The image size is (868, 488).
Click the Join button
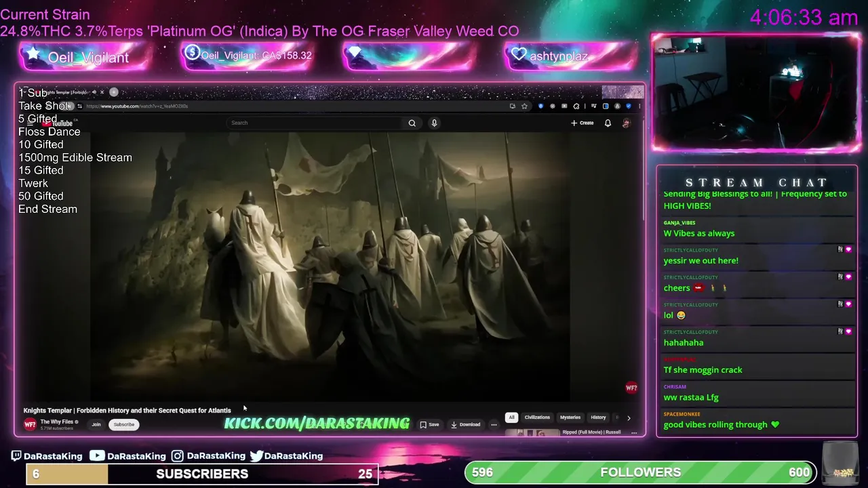tap(96, 424)
